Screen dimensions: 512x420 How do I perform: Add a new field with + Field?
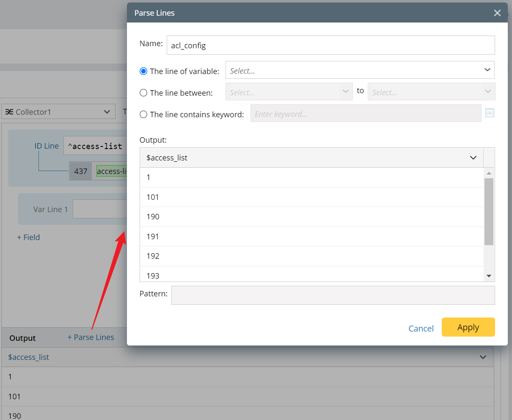tap(28, 237)
